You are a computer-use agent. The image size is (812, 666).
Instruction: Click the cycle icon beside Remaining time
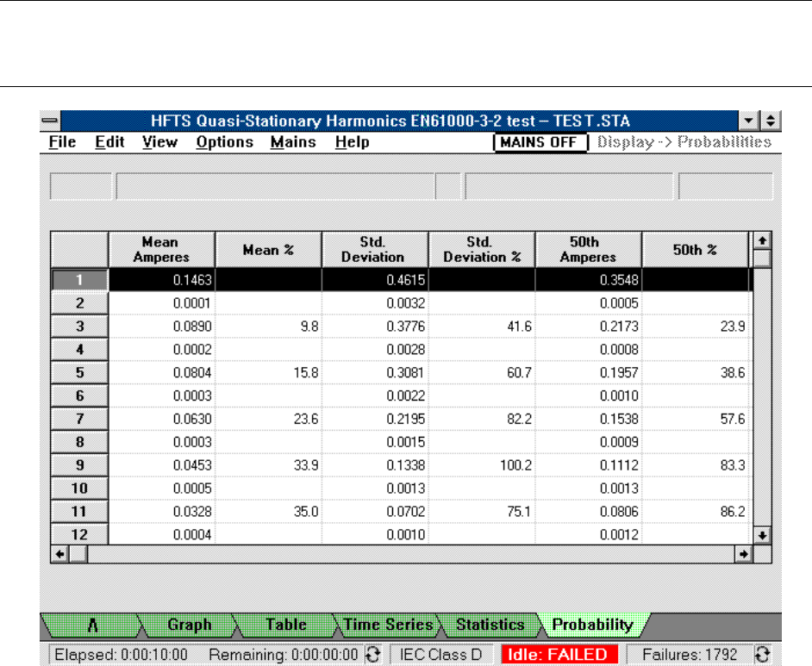pyautogui.click(x=372, y=654)
